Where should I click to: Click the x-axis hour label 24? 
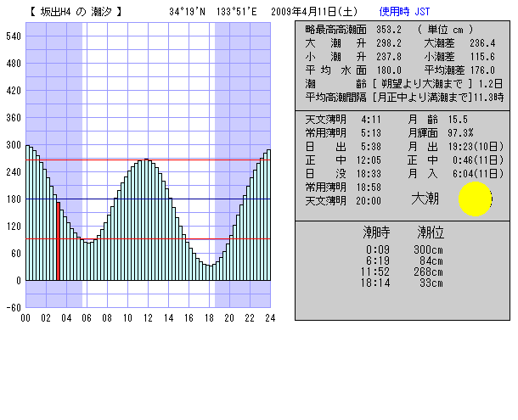click(x=270, y=318)
